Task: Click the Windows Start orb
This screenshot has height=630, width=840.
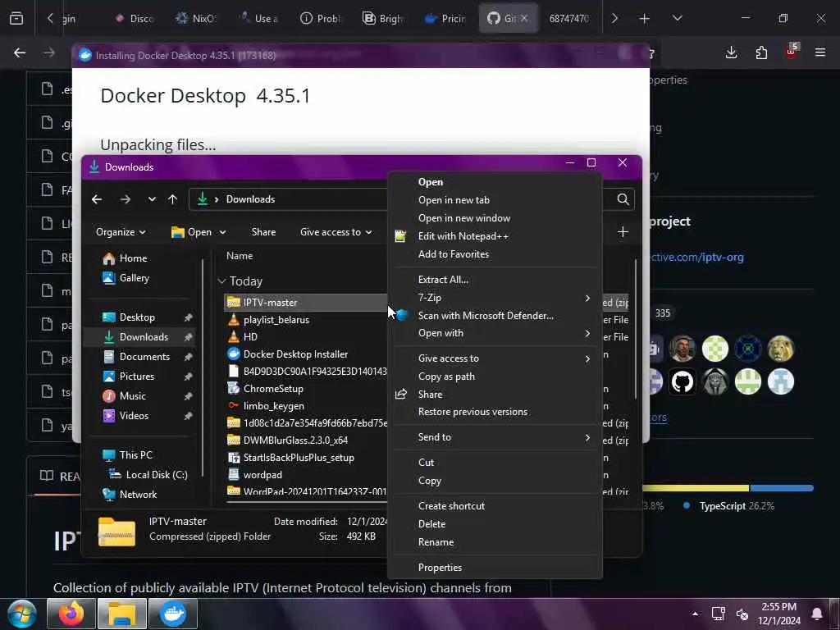Action: pos(21,614)
